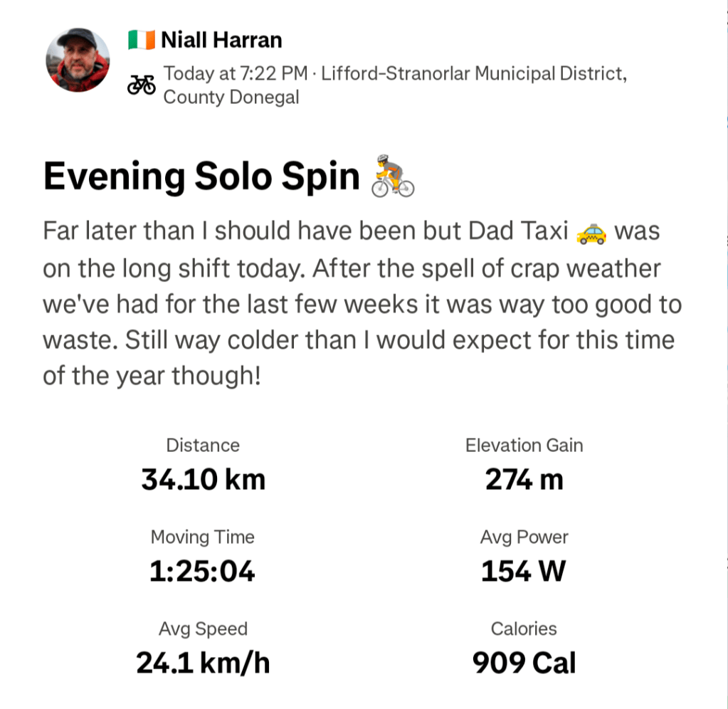Click the cyclist emoji beside the title
Screen dimensions: 728x709
[x=392, y=176]
